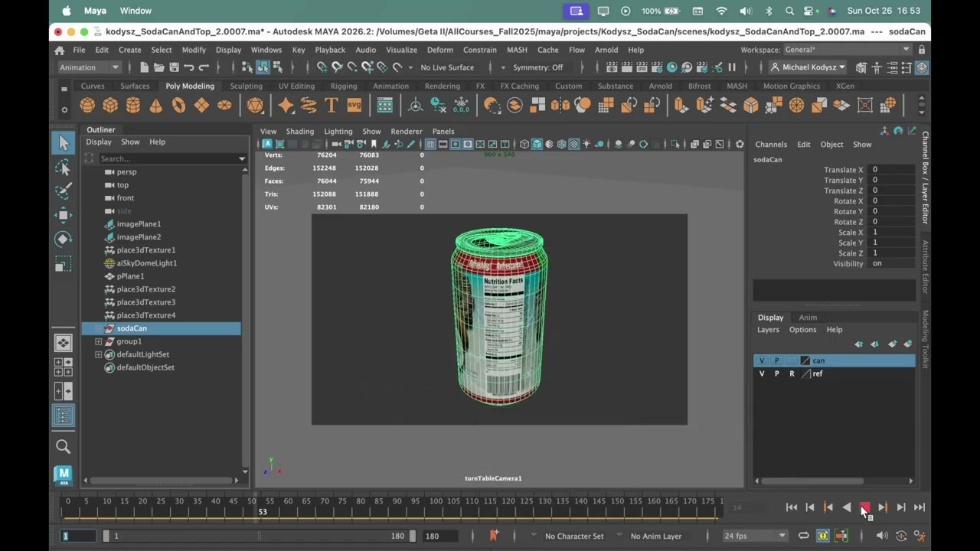
Task: Stop playback with the red stop button
Action: [864, 507]
